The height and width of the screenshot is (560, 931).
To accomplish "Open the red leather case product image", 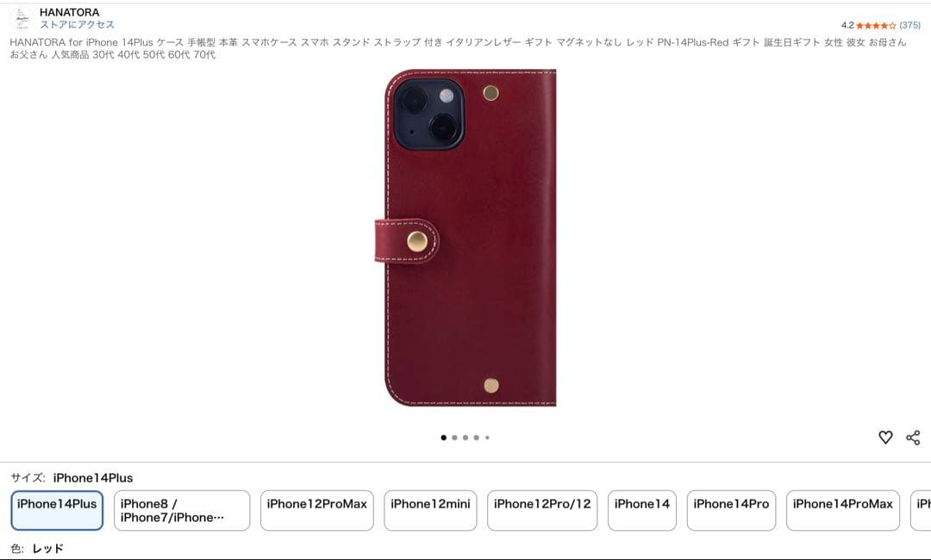I will tap(465, 237).
